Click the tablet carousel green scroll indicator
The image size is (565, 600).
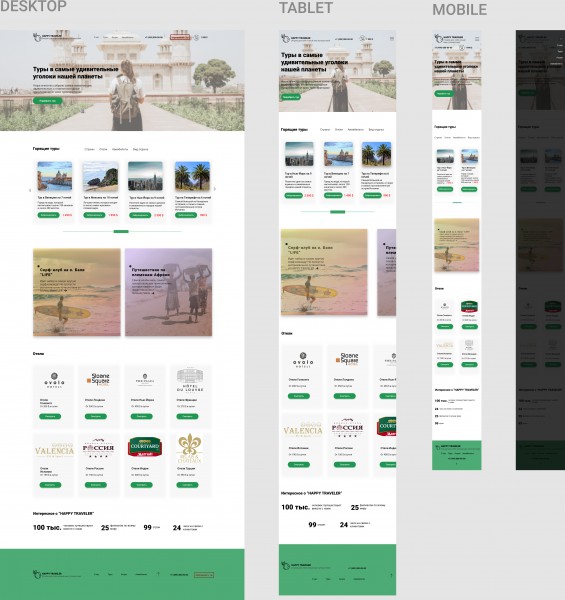[x=337, y=212]
